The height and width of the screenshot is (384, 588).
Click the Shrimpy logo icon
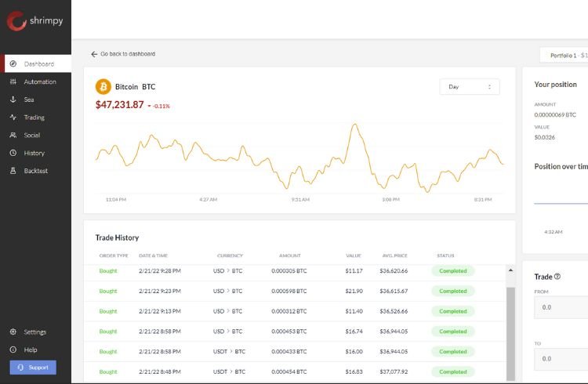coord(16,21)
